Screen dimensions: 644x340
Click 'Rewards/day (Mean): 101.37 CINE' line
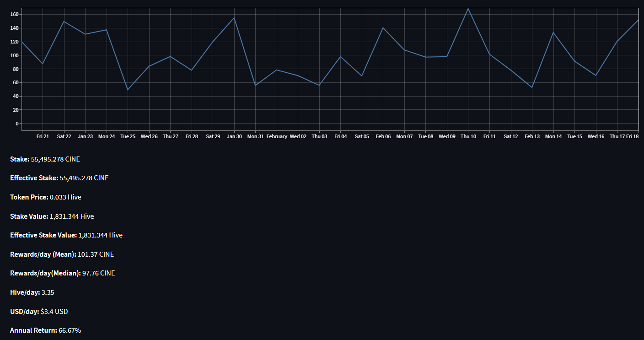(x=62, y=254)
